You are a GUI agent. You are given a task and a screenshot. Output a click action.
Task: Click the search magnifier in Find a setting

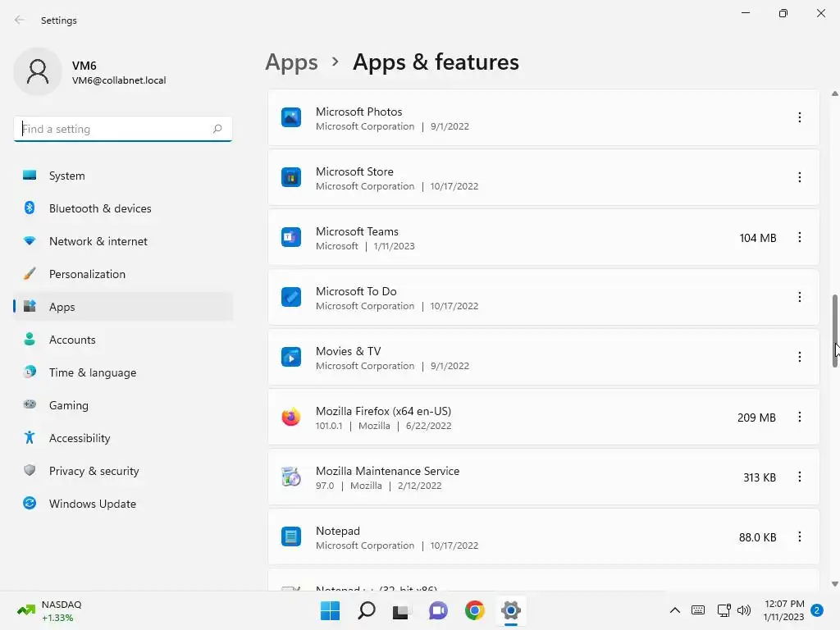(217, 129)
